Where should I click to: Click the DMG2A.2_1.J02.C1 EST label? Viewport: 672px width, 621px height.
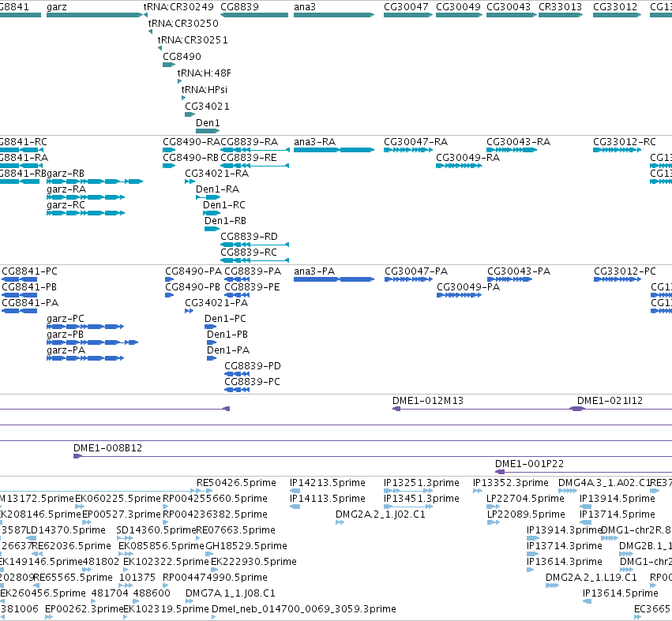click(380, 514)
